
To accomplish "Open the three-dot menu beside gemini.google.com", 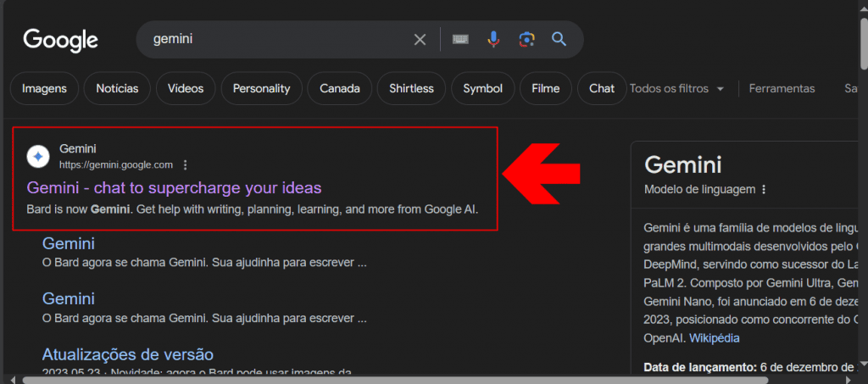I will 186,165.
